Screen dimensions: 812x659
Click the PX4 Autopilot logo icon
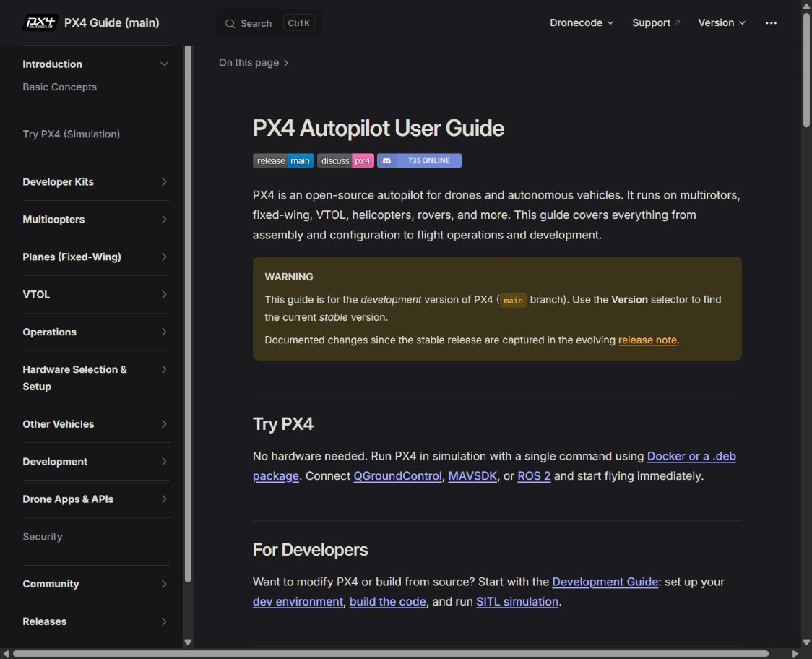(40, 23)
